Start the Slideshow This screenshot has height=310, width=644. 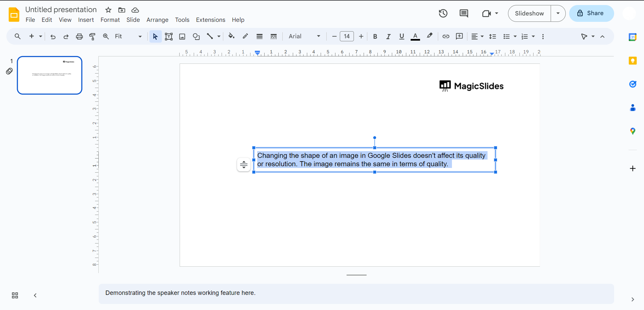529,13
